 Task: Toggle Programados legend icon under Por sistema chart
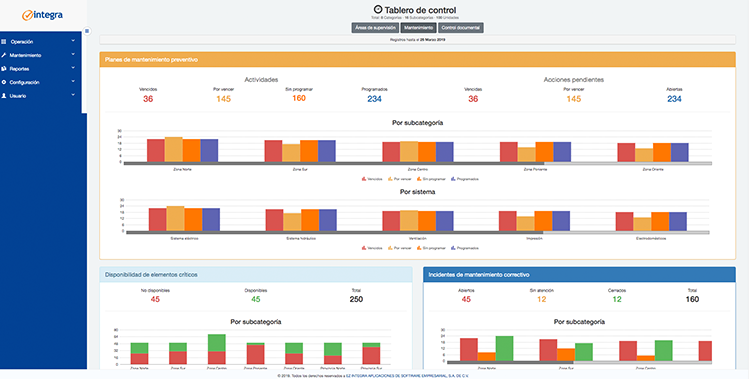click(453, 248)
